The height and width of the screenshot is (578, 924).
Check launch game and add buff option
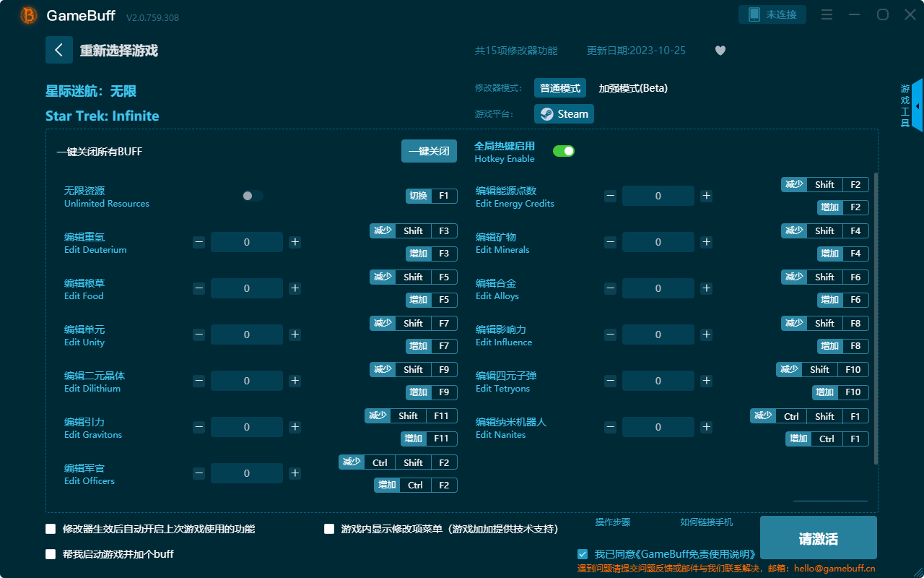(x=51, y=554)
